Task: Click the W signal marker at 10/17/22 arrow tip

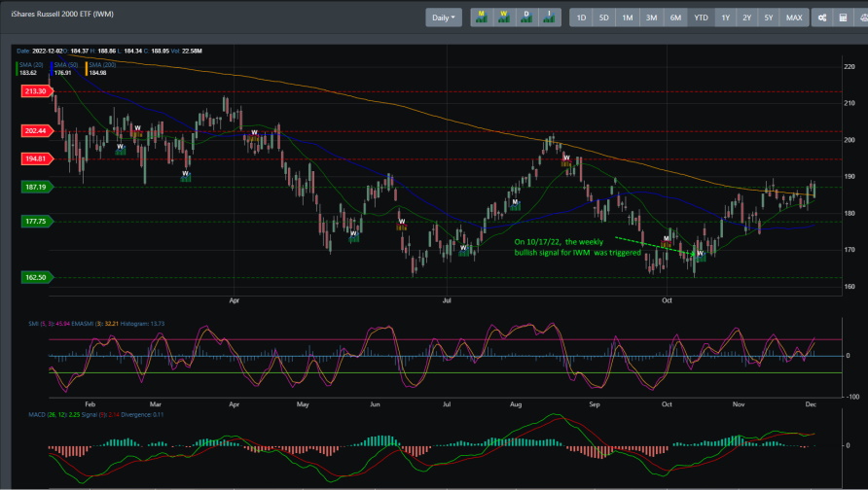Action: tap(701, 256)
